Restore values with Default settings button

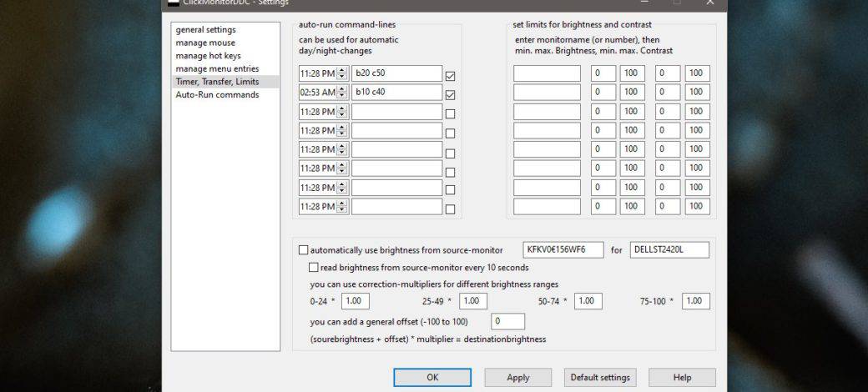(600, 377)
